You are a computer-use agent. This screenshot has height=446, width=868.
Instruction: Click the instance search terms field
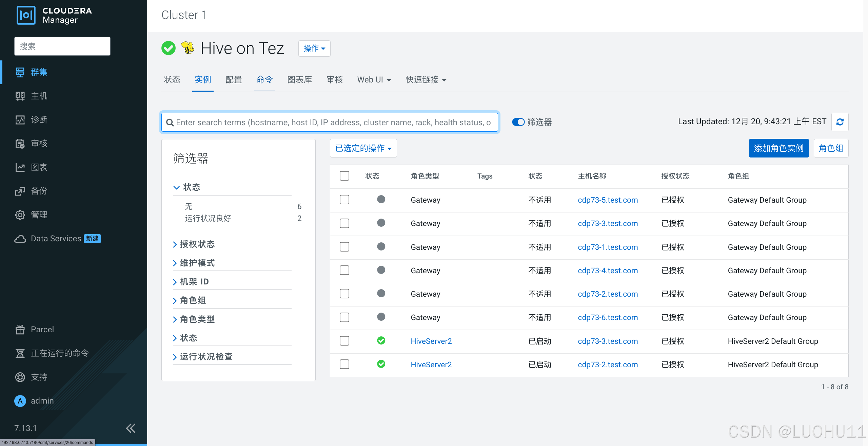coord(332,122)
